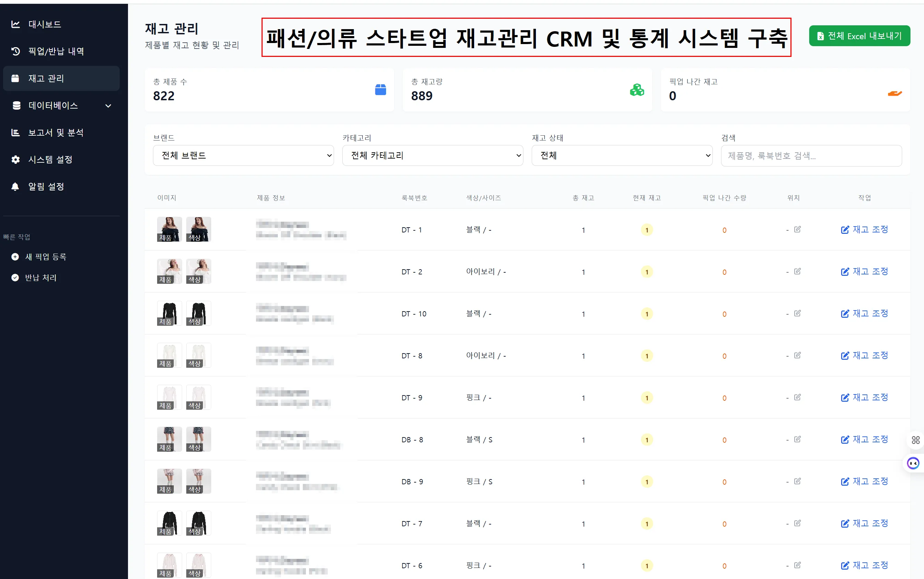The image size is (924, 579).
Task: Adjust stock for DT - 2 row
Action: coord(864,272)
